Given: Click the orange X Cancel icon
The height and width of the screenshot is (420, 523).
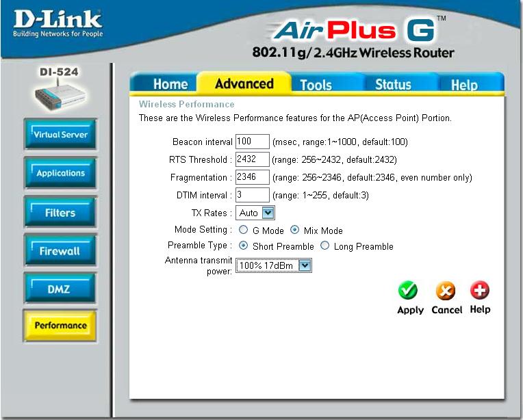Looking at the screenshot, I should (446, 291).
